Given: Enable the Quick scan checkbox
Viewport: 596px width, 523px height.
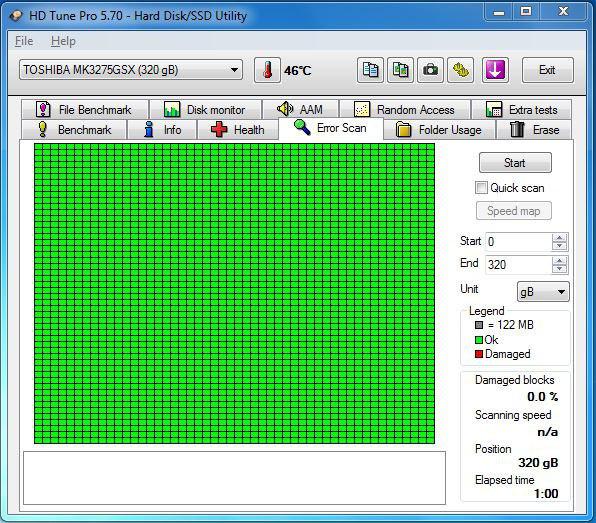Looking at the screenshot, I should [x=481, y=188].
